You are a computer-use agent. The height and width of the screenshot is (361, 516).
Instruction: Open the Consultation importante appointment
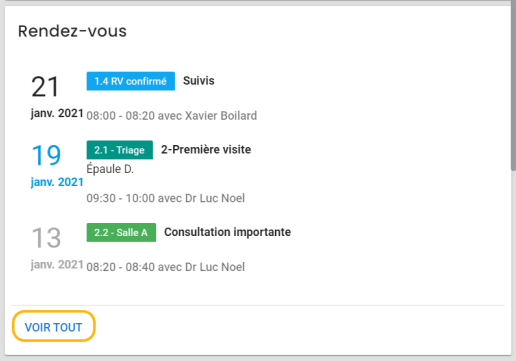coord(227,232)
